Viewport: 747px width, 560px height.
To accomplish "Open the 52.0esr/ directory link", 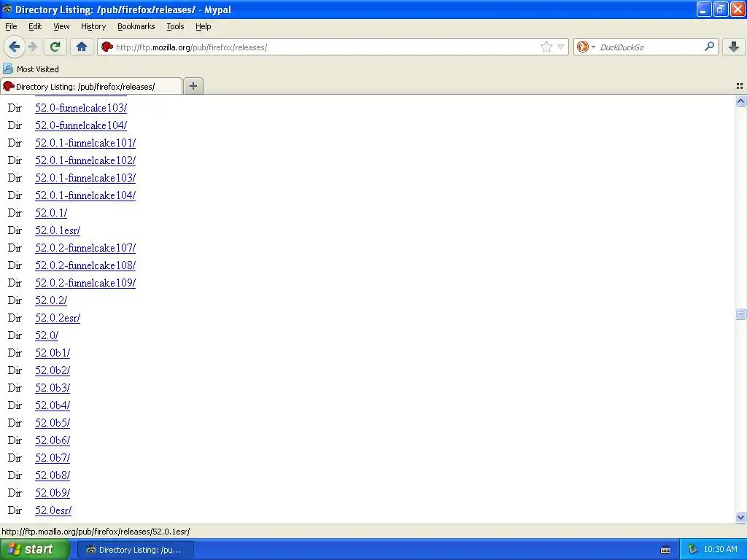I will [x=53, y=510].
